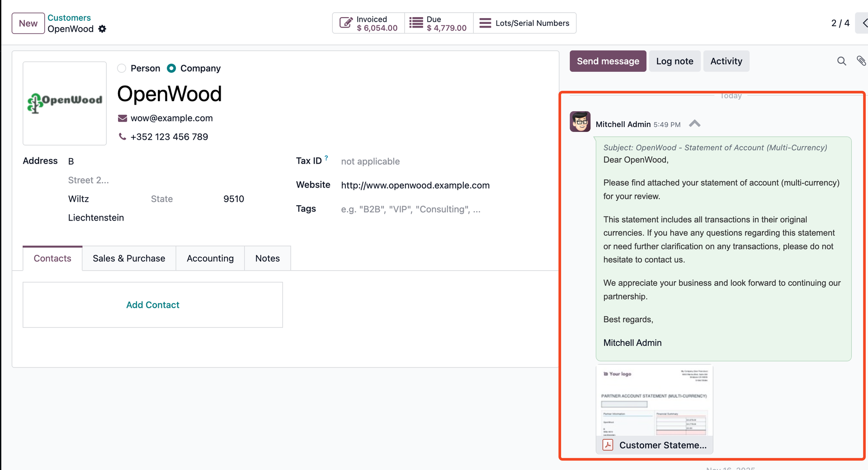Attach a file using the paperclip icon

click(862, 61)
